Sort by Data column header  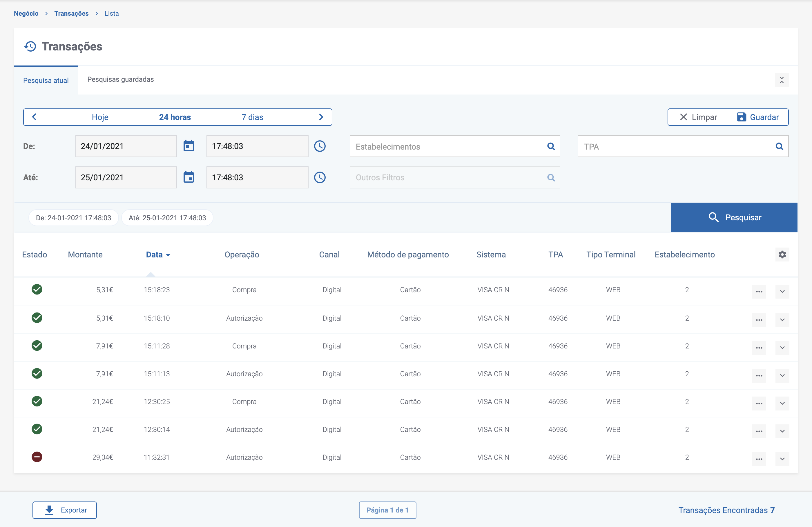click(x=158, y=255)
